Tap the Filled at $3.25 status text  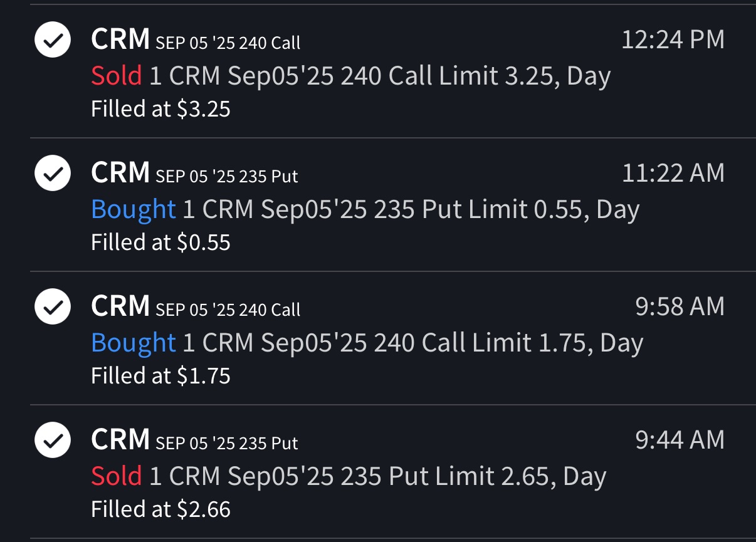pyautogui.click(x=160, y=109)
